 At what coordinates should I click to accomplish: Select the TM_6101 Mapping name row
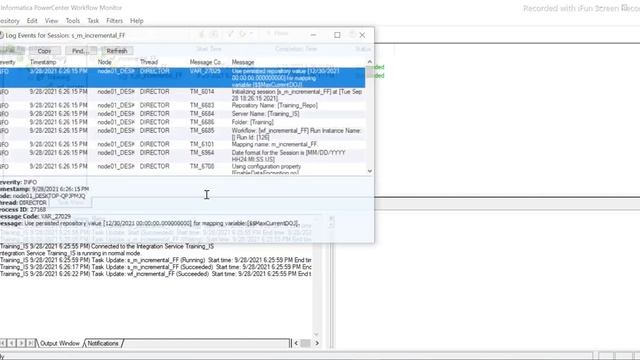182,144
